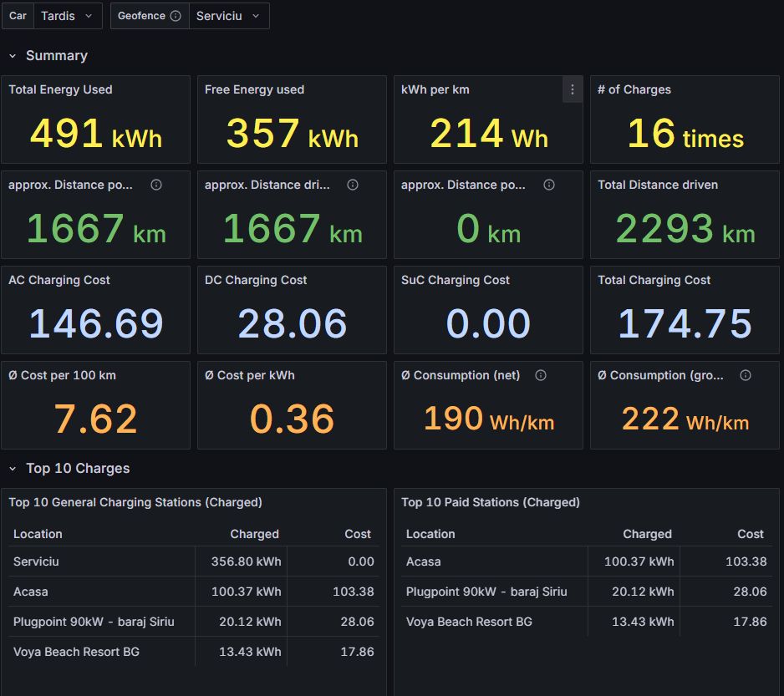Click info icon on Consumption (net) panel
Screen dimensions: 784x696
pos(541,375)
